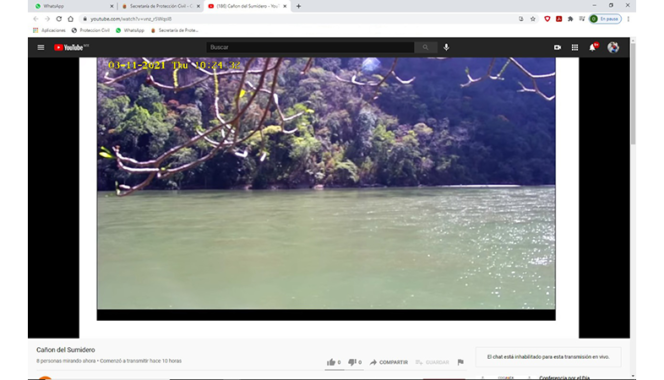Viewport: 664px width, 380px height.
Task: Dislike the video with thumbs down
Action: (355, 362)
